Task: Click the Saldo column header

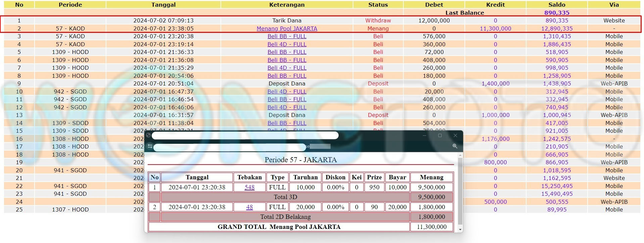Action: [556, 5]
